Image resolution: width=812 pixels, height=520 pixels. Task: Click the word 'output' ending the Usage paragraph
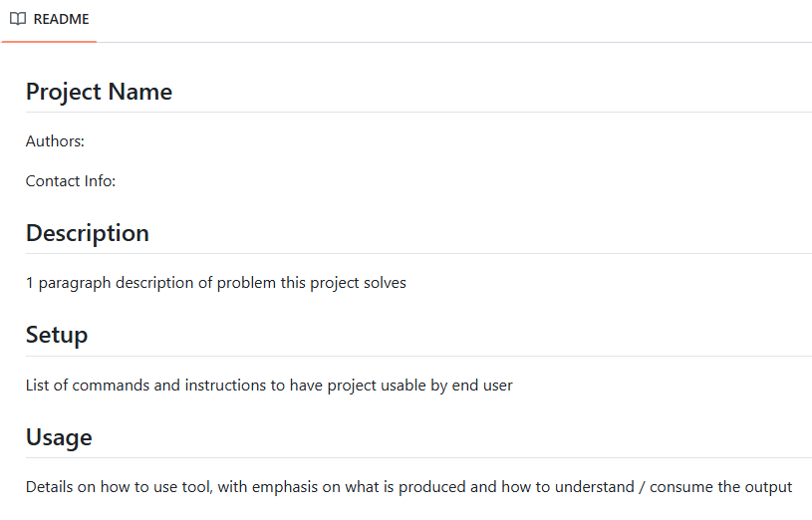pos(768,487)
